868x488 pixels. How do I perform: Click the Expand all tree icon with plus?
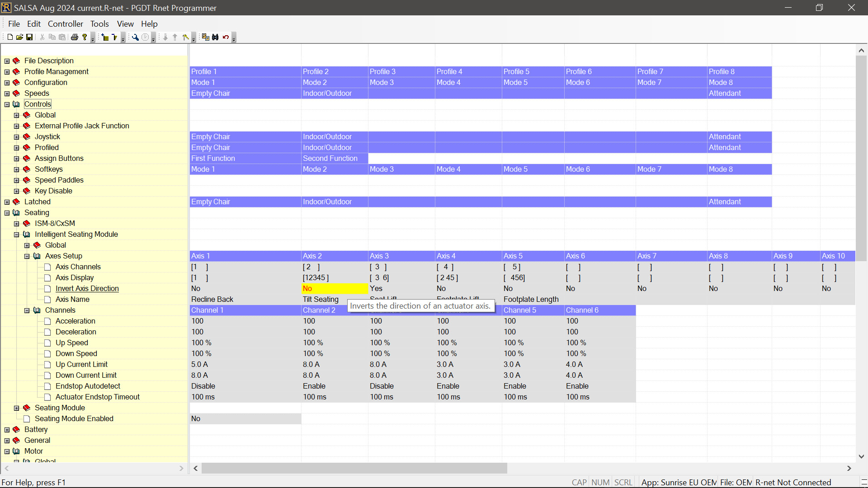105,37
